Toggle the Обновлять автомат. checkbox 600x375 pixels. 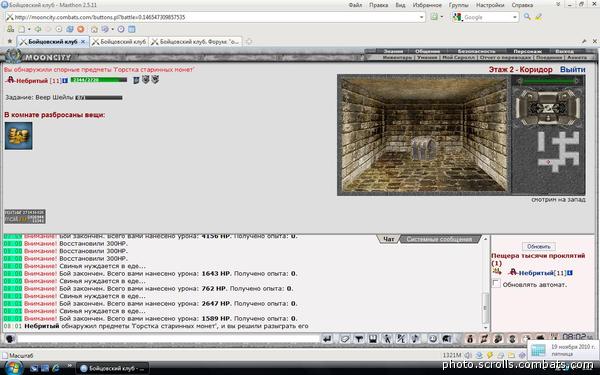pyautogui.click(x=496, y=284)
